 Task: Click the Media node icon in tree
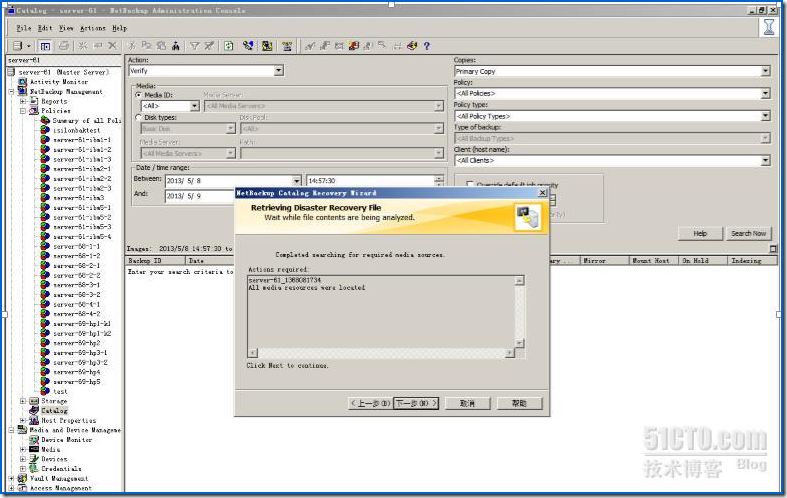[34, 449]
